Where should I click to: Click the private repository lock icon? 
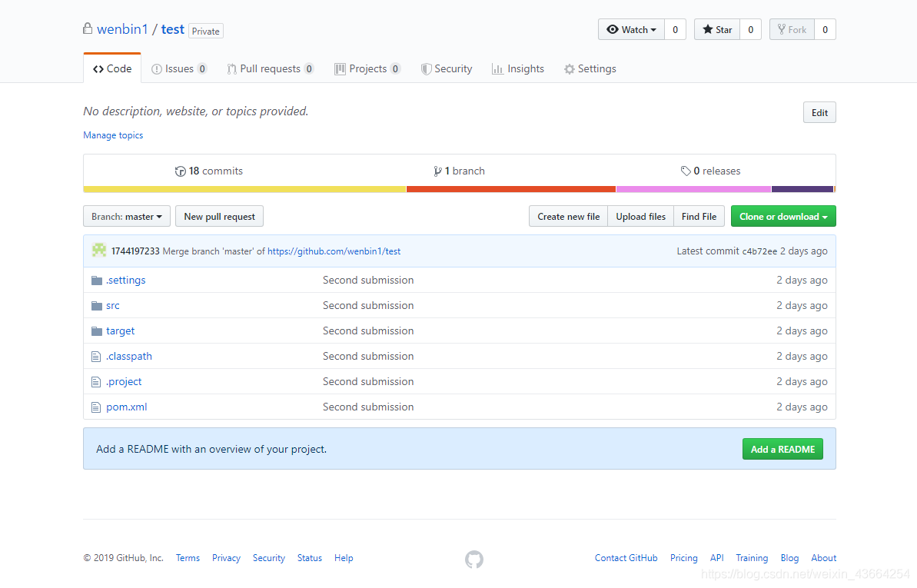[x=88, y=28]
